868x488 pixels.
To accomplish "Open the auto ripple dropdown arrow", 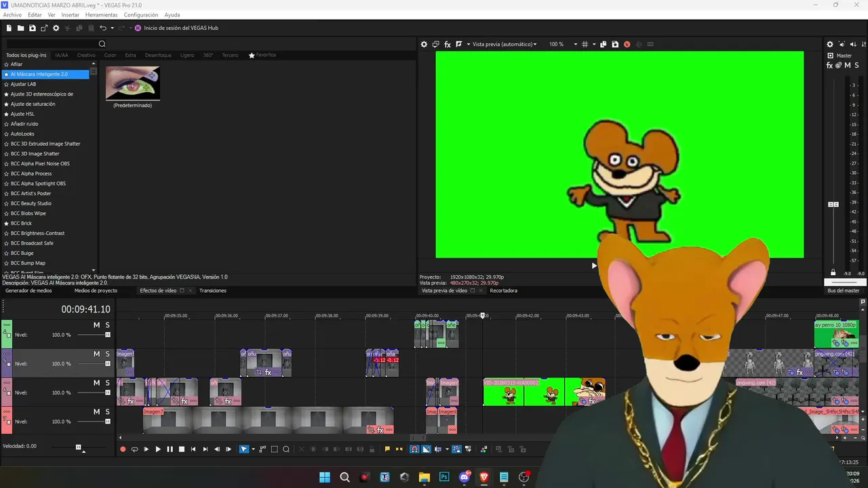I will pyautogui.click(x=446, y=449).
